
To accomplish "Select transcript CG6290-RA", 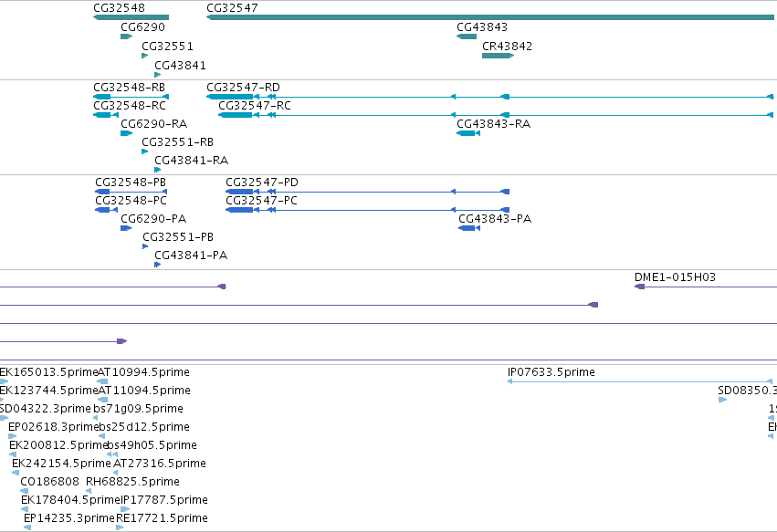I will click(x=126, y=133).
